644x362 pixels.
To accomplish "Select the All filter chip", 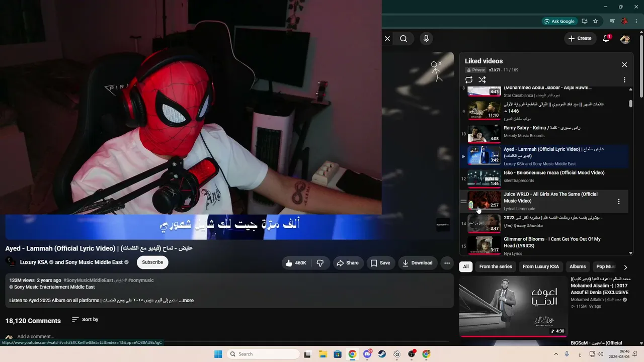I will pos(466,266).
